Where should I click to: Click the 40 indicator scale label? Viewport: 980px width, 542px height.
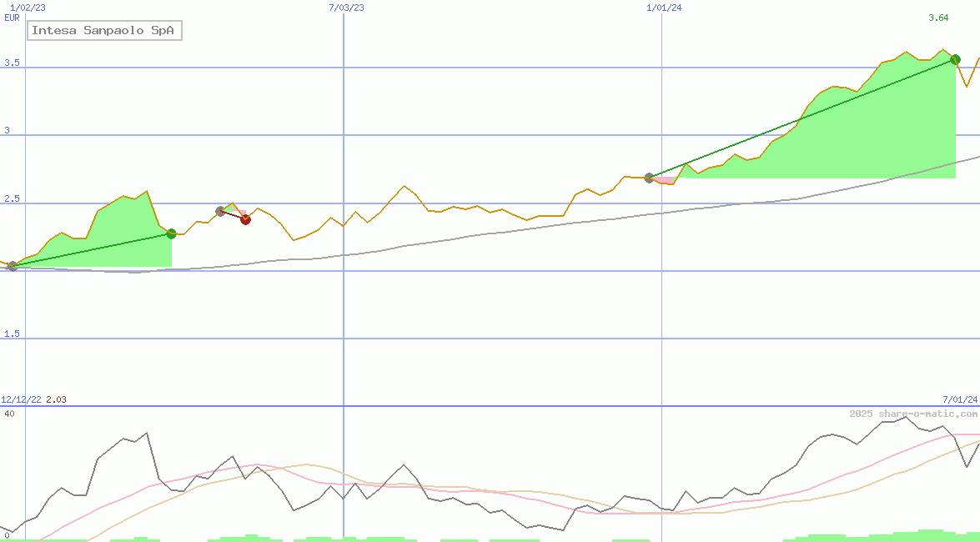9,414
